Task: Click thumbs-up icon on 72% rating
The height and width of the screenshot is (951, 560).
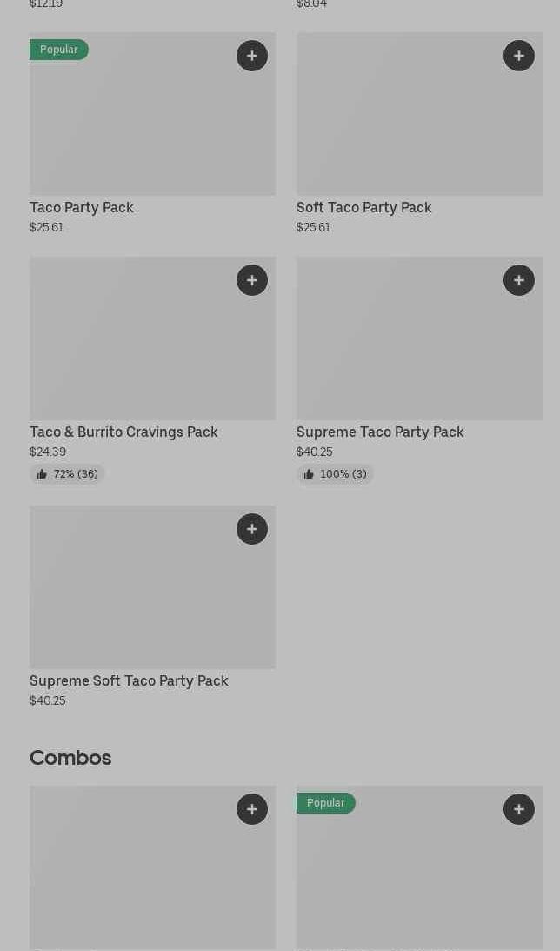Action: [42, 474]
